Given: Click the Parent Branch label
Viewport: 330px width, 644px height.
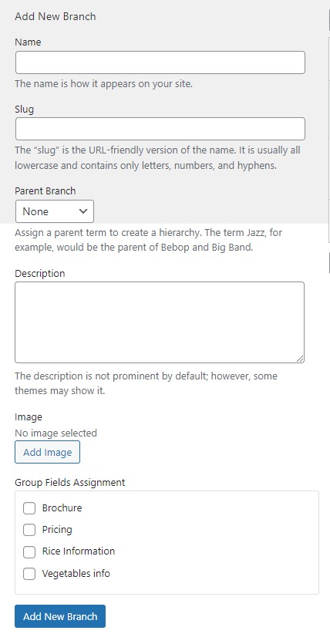Looking at the screenshot, I should 45,191.
